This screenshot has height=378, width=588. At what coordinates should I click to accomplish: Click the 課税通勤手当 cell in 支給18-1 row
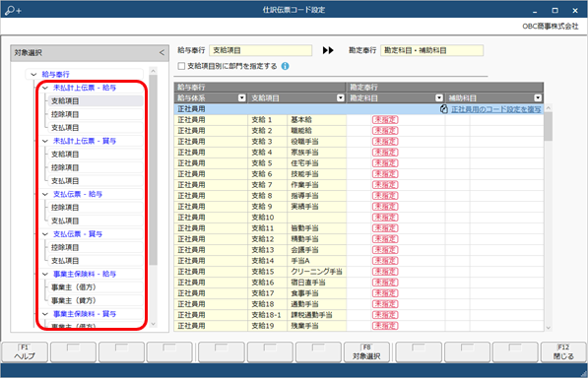coord(317,315)
